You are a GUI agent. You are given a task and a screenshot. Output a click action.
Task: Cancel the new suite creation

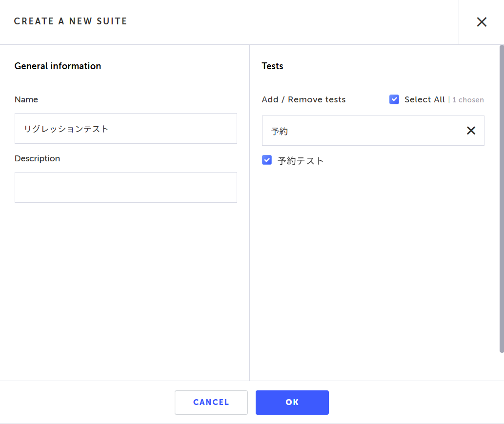click(x=211, y=402)
